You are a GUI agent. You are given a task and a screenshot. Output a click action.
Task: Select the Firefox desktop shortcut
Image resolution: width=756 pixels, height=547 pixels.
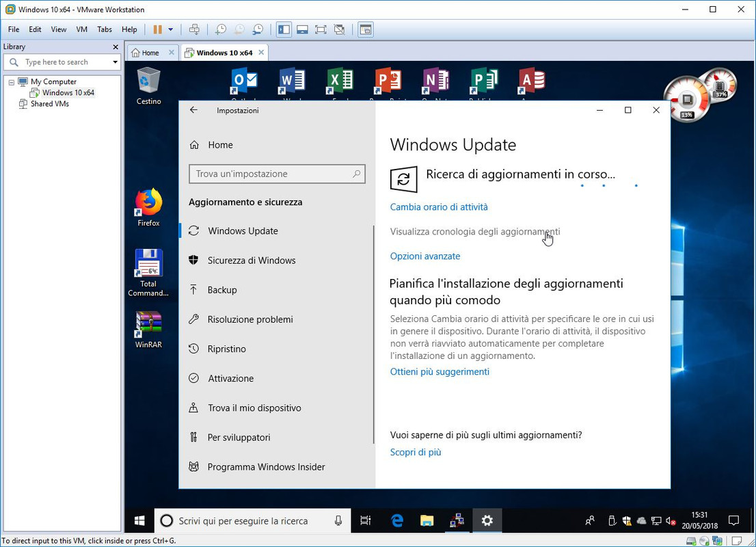tap(148, 207)
